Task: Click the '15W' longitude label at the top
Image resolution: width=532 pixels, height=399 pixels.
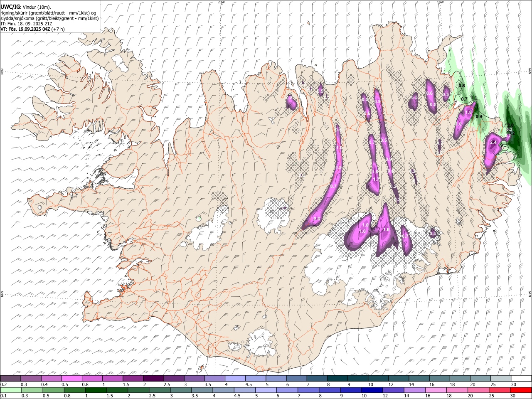Action: [x=440, y=2]
